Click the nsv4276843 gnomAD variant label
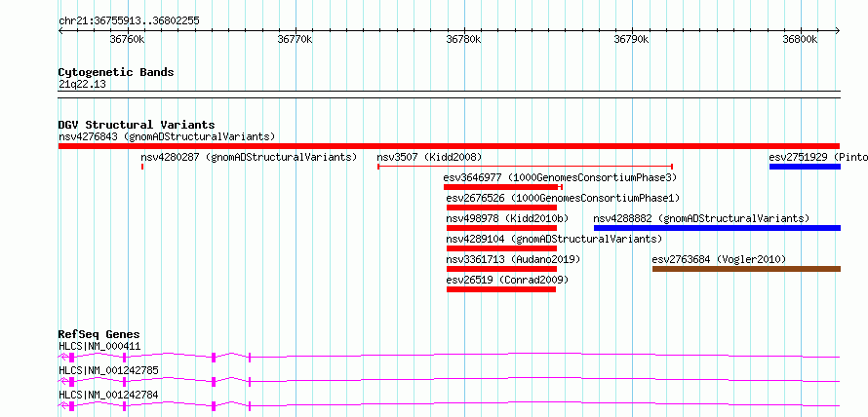Viewport: 868px width, 417px height. point(167,136)
